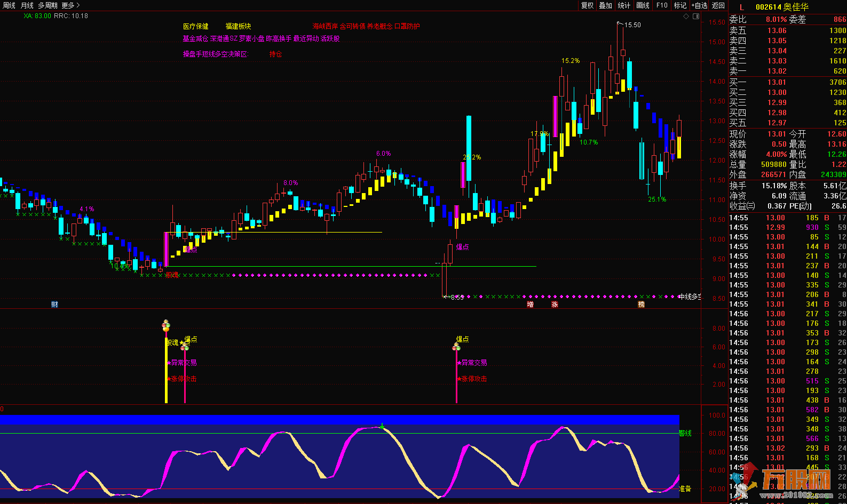
Task: Click the 复权 adjustment button
Action: pos(588,5)
